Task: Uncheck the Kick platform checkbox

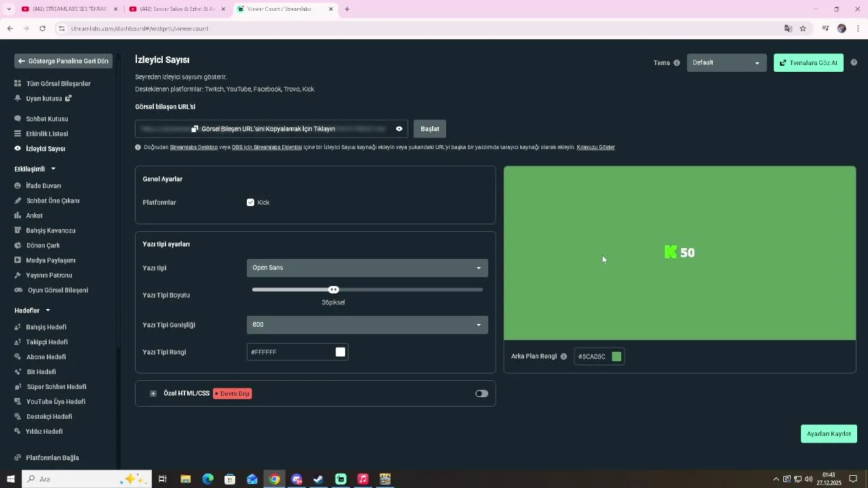Action: [250, 203]
